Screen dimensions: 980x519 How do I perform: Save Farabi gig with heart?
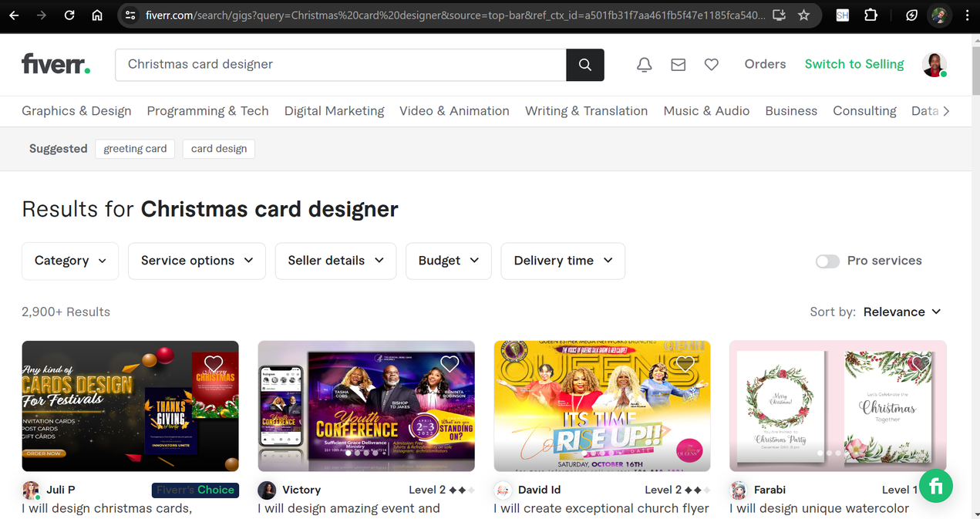(921, 363)
